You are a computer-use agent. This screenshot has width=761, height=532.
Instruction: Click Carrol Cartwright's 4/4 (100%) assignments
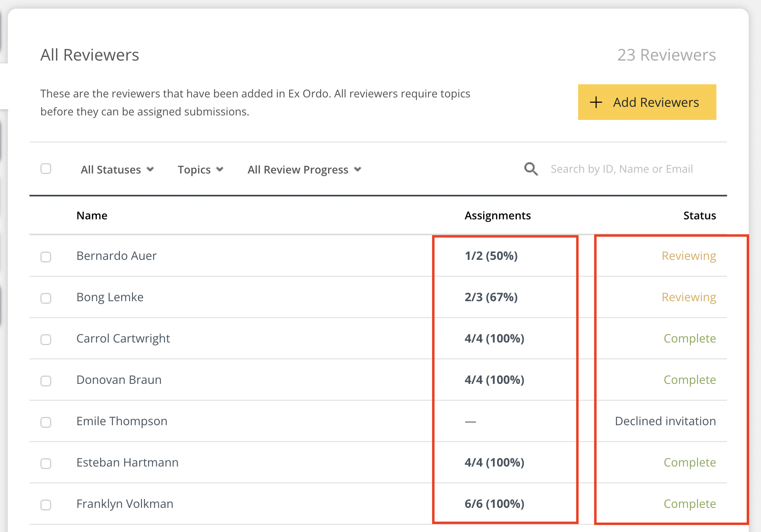click(494, 338)
